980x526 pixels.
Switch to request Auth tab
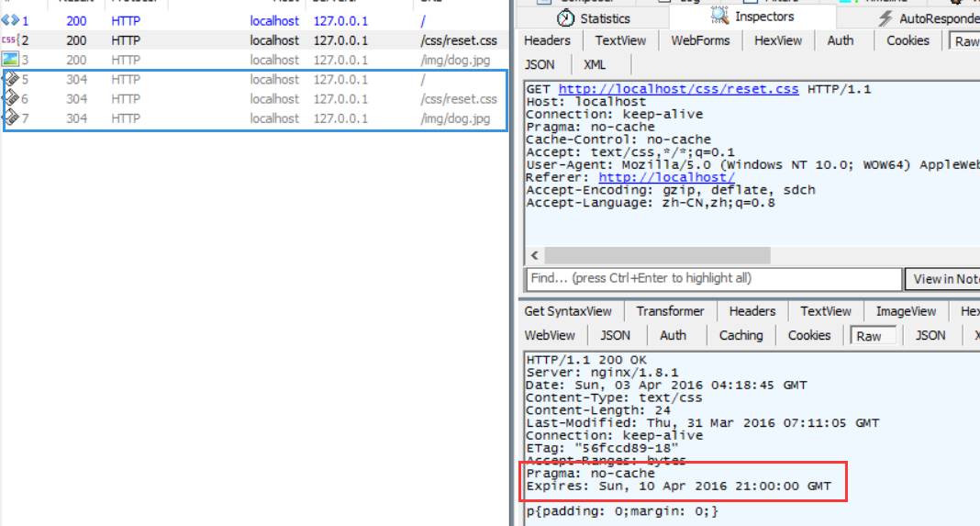point(840,40)
